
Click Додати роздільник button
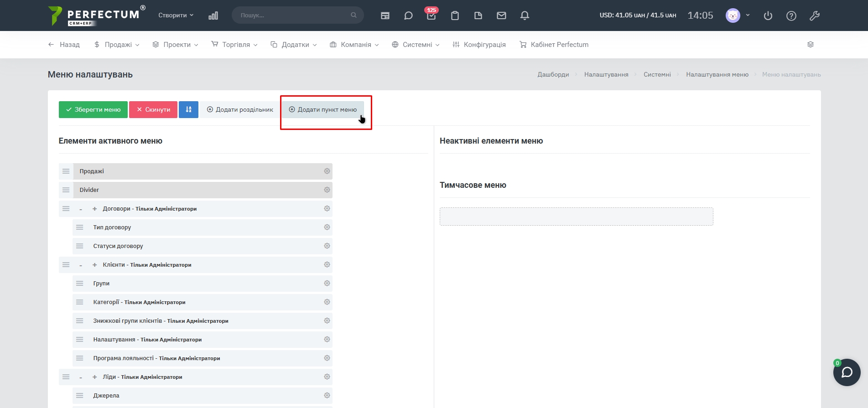point(240,109)
